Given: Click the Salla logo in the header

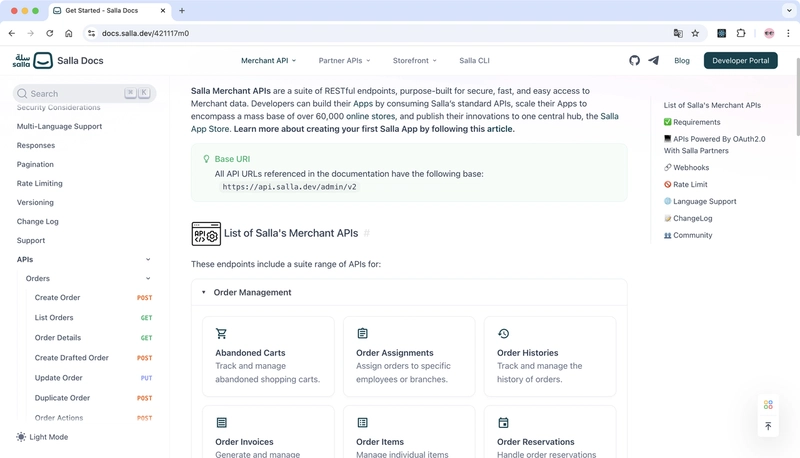Looking at the screenshot, I should coord(33,61).
